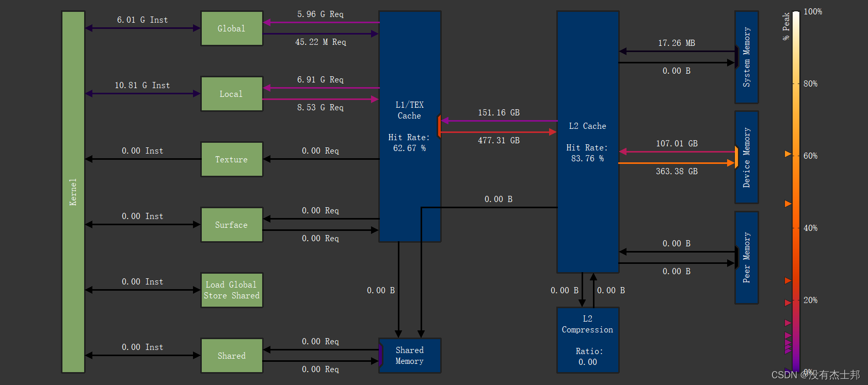Click the 40% scale label
This screenshot has width=868, height=385.
pos(810,228)
